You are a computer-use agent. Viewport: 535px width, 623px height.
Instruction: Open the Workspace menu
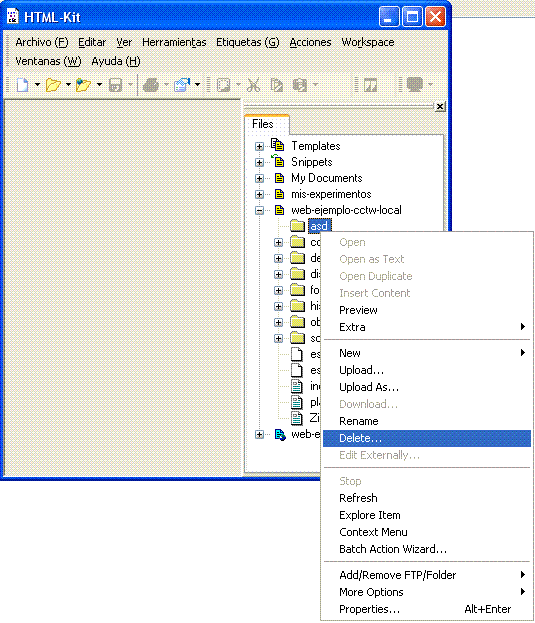tap(368, 42)
